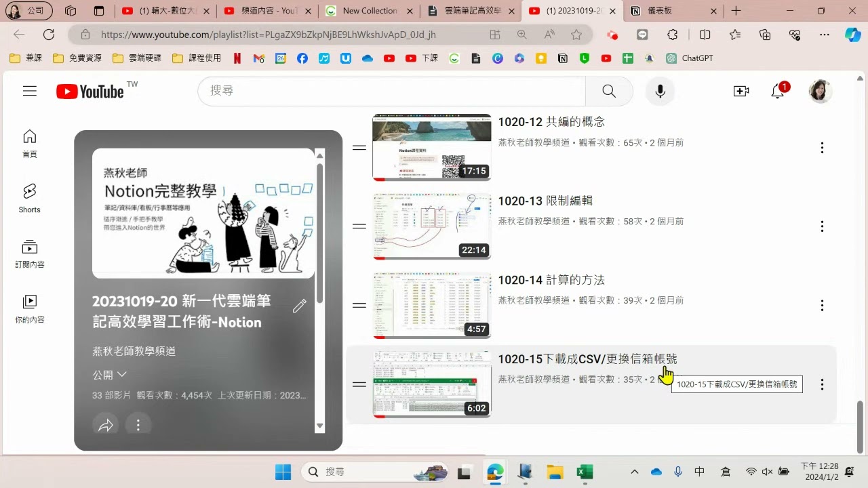Open options for 1020-12 共編的概念 video
The image size is (868, 488).
[x=822, y=148]
